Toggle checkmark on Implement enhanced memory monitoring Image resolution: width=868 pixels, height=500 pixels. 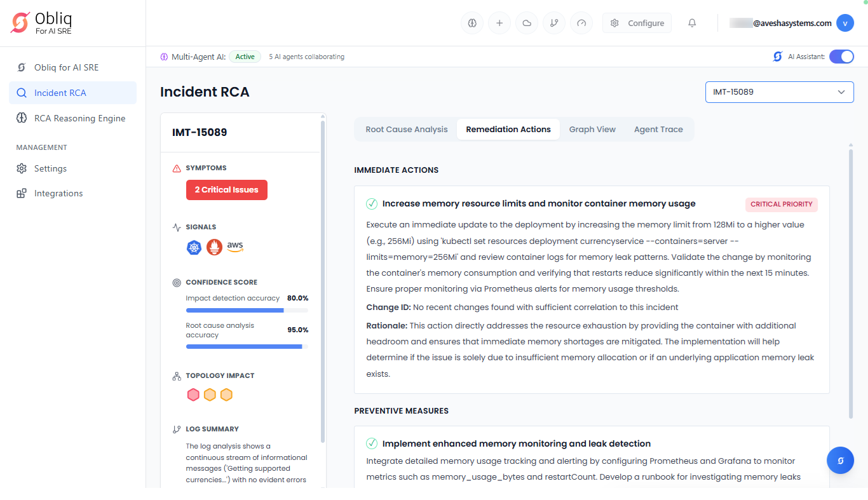[372, 443]
